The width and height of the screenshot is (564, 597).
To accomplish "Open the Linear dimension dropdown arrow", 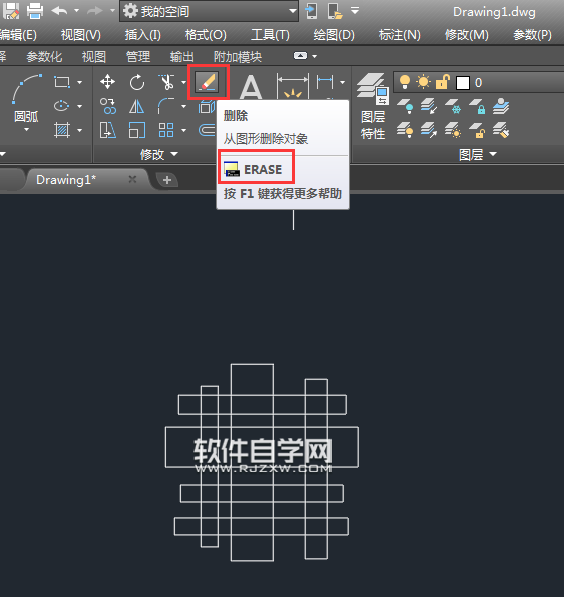I will click(x=342, y=82).
